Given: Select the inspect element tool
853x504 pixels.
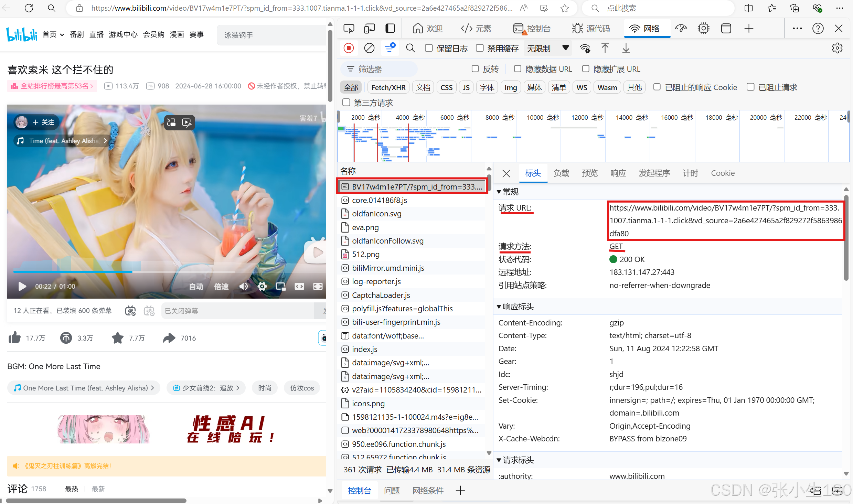Looking at the screenshot, I should 349,28.
